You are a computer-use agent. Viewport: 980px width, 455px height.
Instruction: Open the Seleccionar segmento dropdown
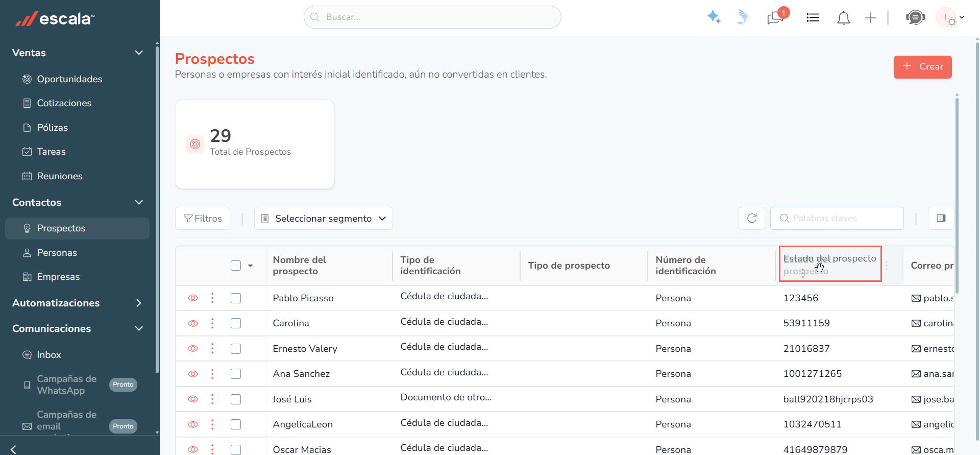pyautogui.click(x=324, y=218)
